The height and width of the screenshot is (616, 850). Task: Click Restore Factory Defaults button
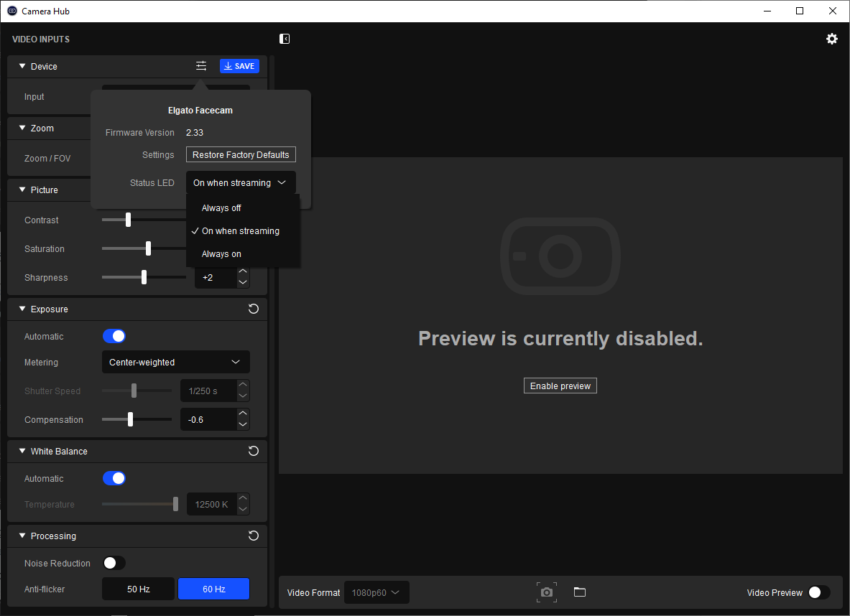[x=241, y=154]
